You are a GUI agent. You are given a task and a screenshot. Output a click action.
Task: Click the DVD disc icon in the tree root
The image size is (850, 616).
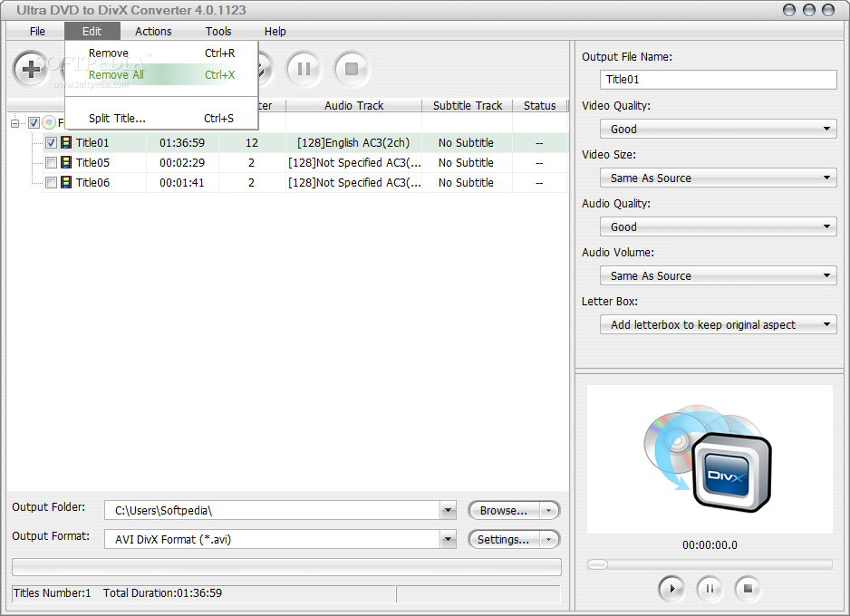point(49,122)
